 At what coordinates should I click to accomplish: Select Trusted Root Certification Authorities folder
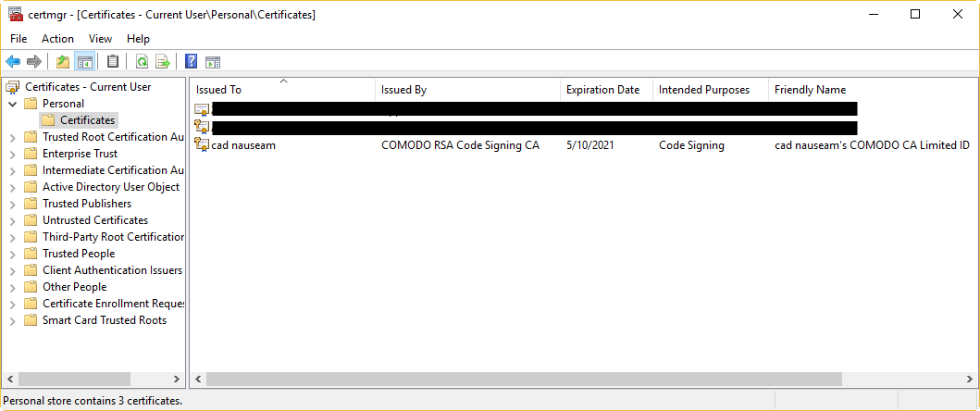[x=113, y=137]
